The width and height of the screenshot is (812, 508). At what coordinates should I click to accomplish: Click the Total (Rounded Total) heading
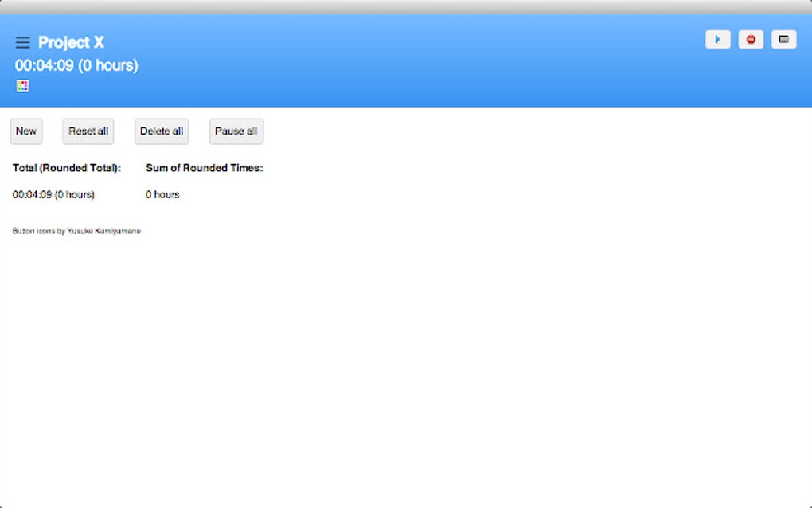pyautogui.click(x=66, y=167)
